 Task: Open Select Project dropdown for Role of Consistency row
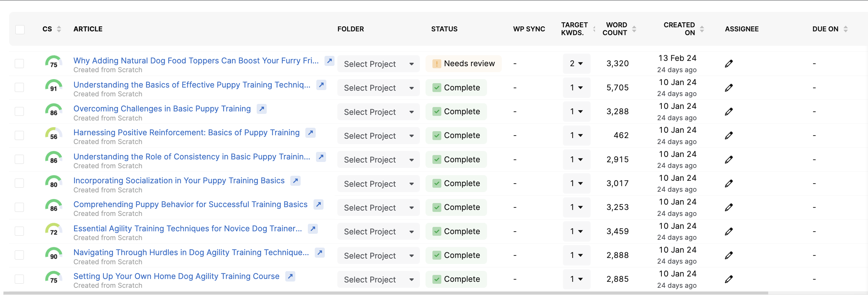tap(378, 159)
